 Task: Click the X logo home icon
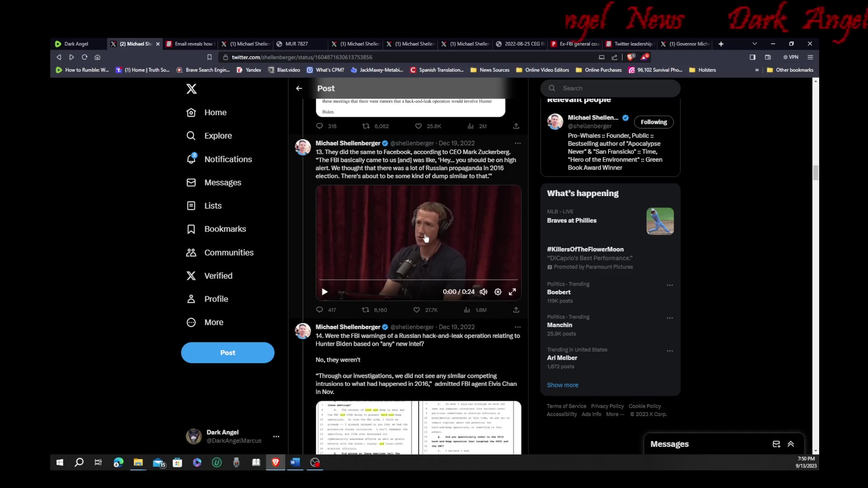pyautogui.click(x=191, y=89)
